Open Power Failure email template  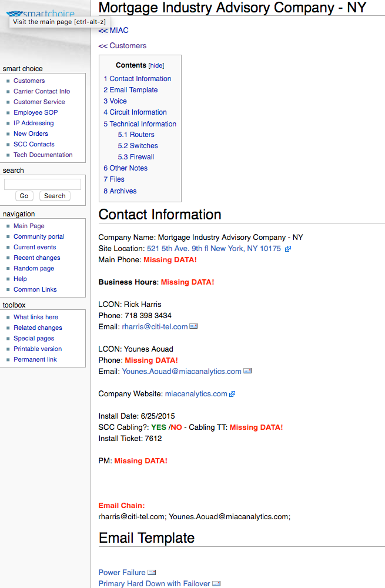(122, 573)
